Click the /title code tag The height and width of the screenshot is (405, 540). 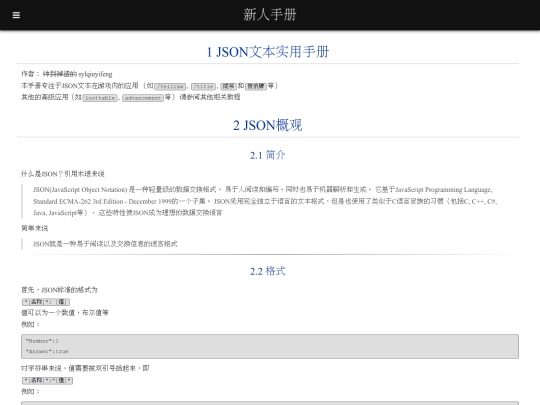[x=203, y=86]
